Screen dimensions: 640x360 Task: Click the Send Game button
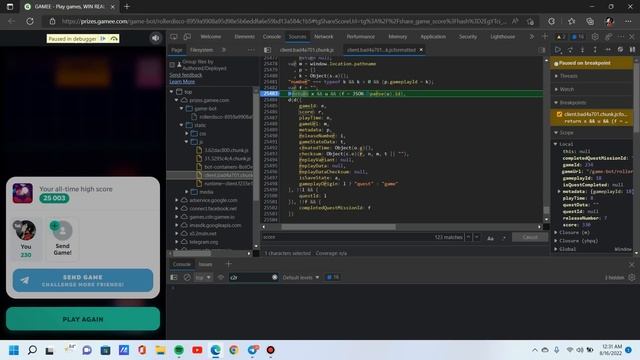pos(83,280)
